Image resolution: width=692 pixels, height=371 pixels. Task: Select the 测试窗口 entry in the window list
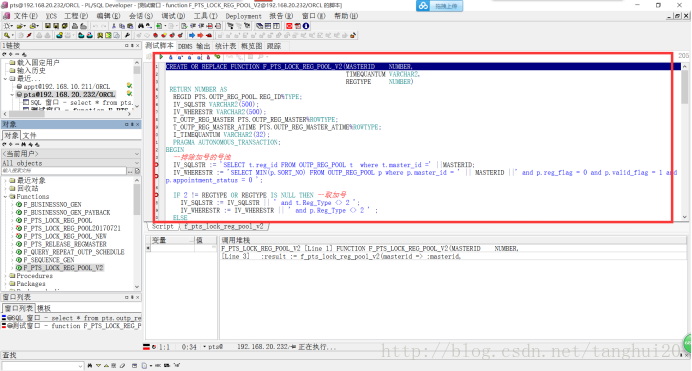[x=71, y=326]
